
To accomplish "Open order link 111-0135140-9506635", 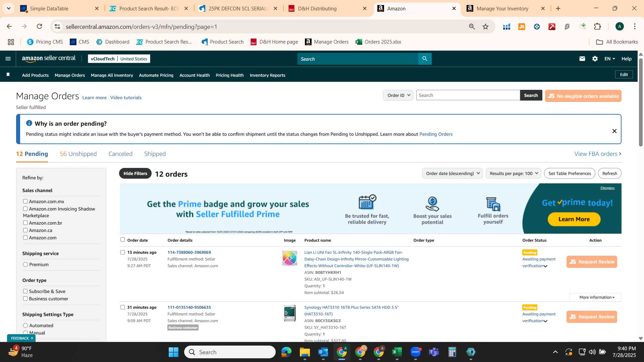I will 189,307.
